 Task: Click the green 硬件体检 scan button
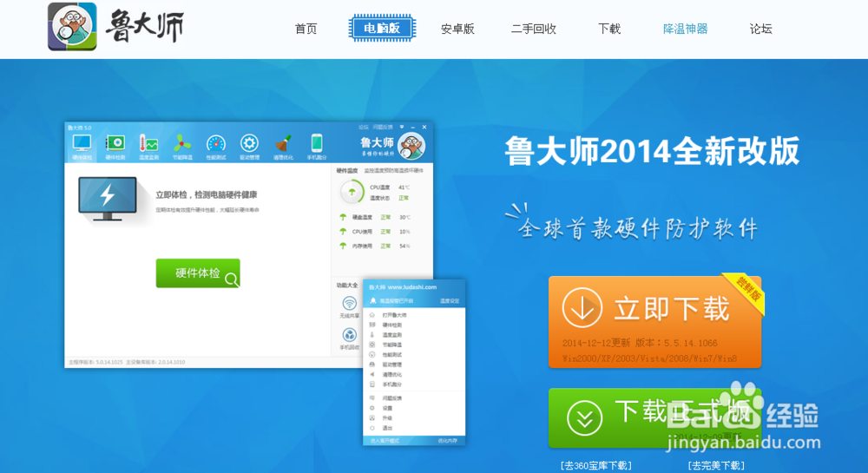click(x=198, y=273)
